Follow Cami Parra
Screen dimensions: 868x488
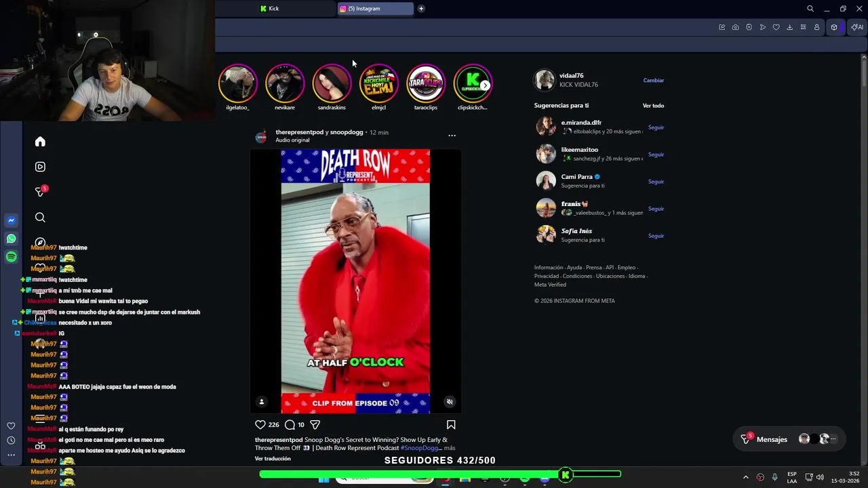click(x=656, y=182)
